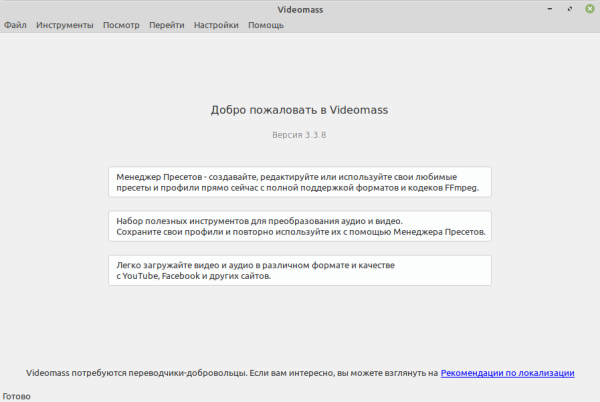
Task: Click the Добро пожаловать в Videomass heading
Action: coord(299,110)
